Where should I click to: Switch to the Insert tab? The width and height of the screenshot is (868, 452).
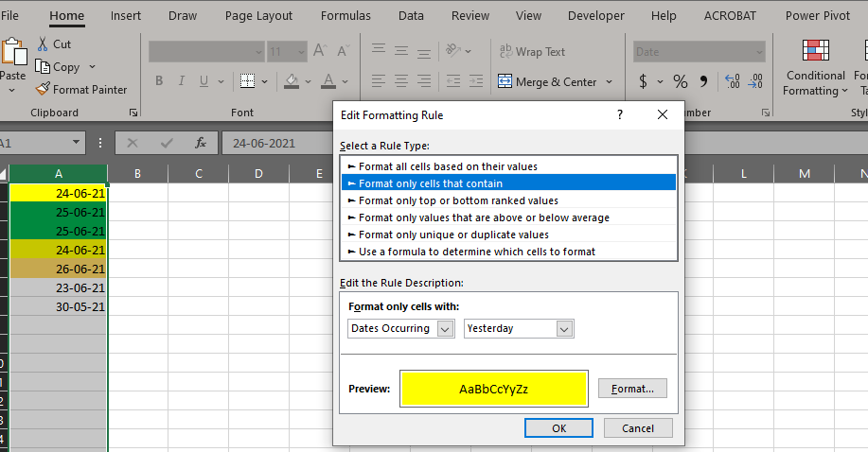tap(126, 15)
